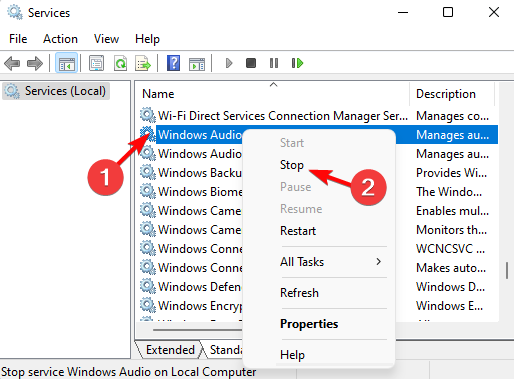The height and width of the screenshot is (379, 514).
Task: Select the Windows Biometric service row
Action: coord(199,192)
